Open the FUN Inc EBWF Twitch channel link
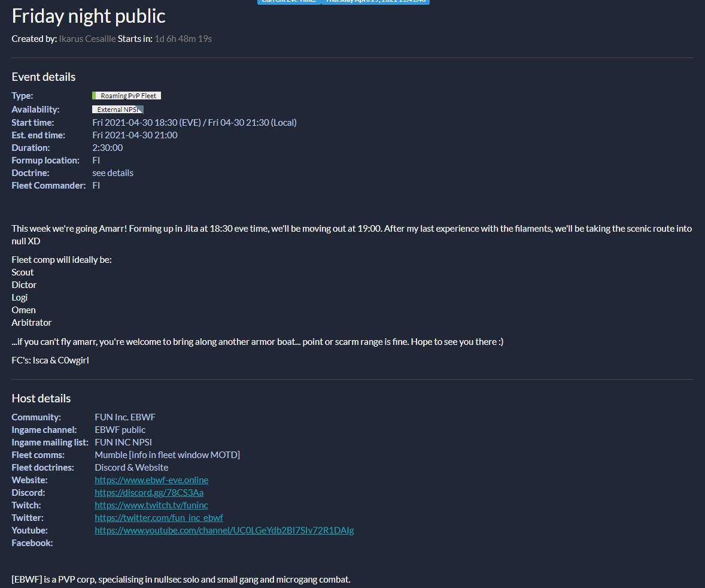 (151, 505)
